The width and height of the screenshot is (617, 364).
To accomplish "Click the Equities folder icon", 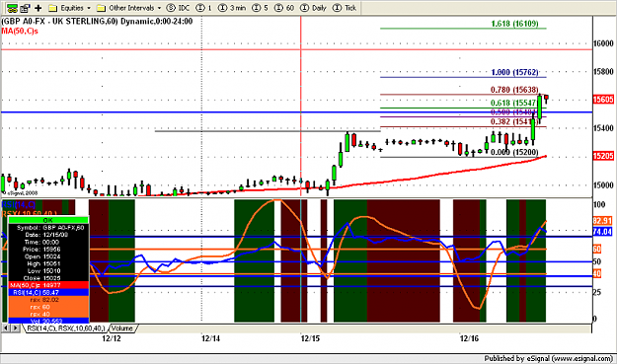I will (52, 8).
